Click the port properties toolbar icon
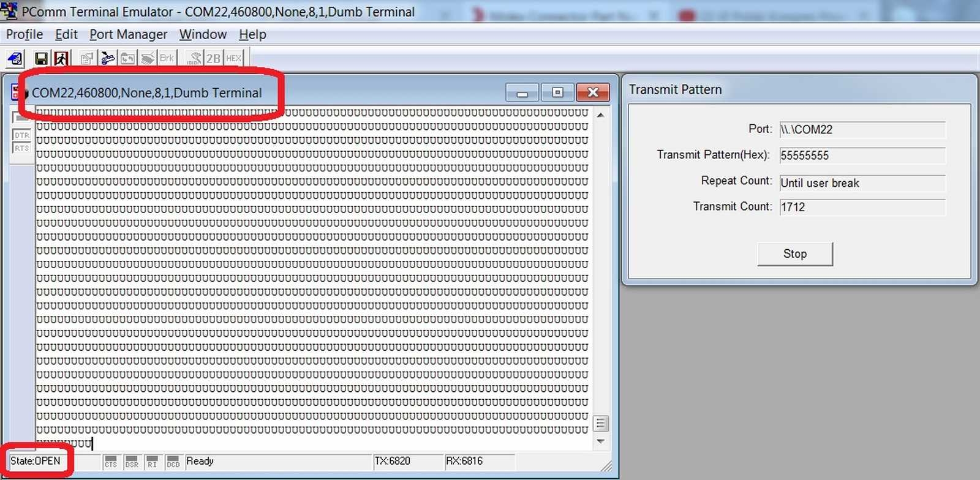Image resolution: width=980 pixels, height=480 pixels. 87,59
